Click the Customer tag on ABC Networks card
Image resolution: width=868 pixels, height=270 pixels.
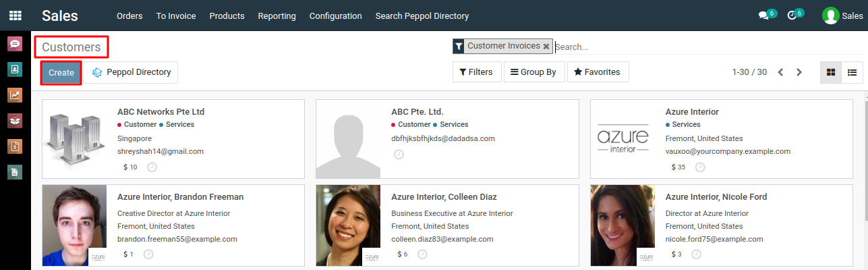[137, 124]
